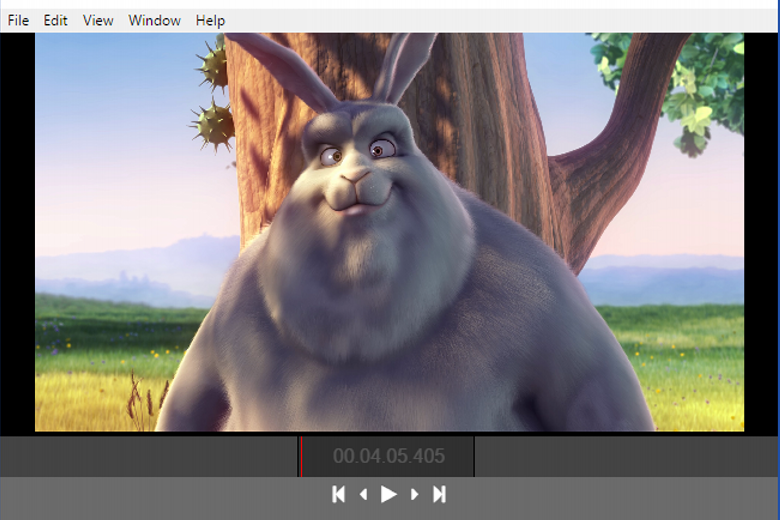Step back one frame

point(364,495)
